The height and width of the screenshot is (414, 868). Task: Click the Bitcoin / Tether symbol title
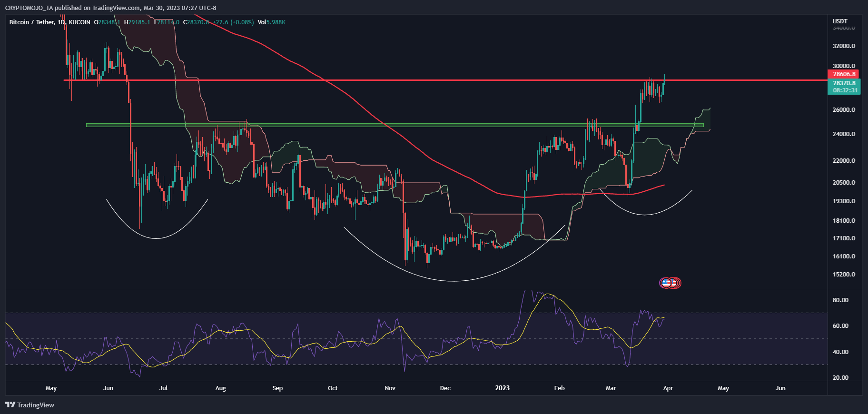[32, 22]
